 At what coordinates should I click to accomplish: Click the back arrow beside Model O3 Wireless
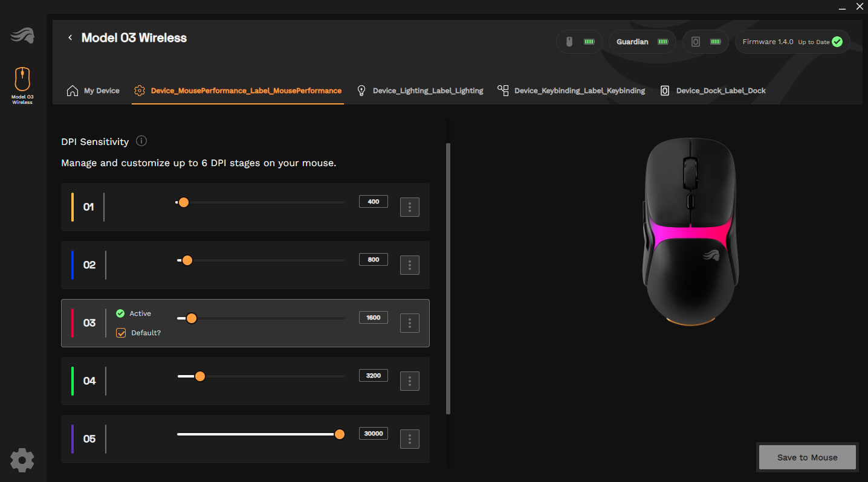tap(70, 37)
